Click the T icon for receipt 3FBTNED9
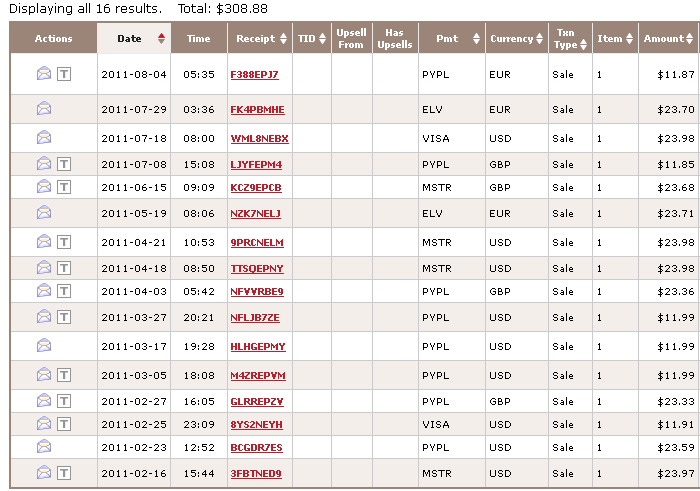Screen dimensions: 700x491 64,472
